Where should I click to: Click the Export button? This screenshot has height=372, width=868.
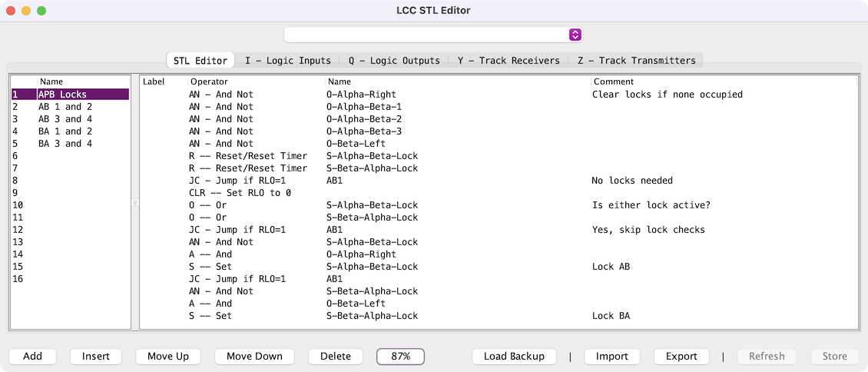(x=681, y=357)
